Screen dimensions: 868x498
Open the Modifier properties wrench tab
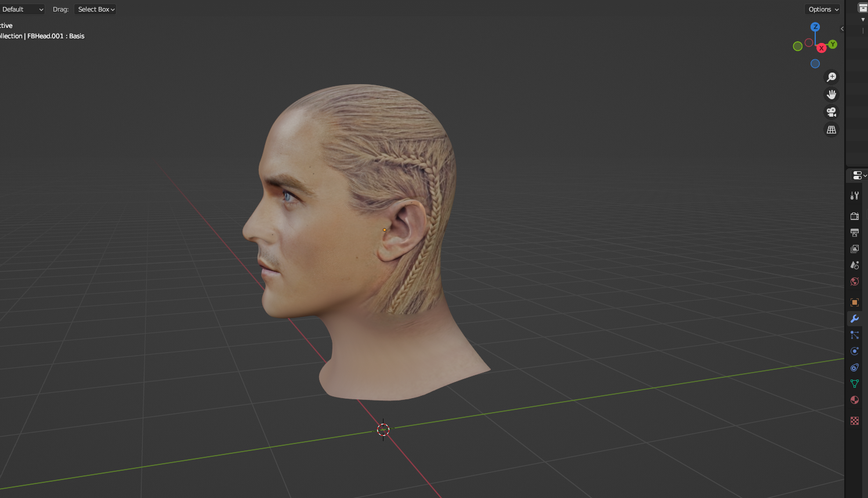(x=855, y=319)
